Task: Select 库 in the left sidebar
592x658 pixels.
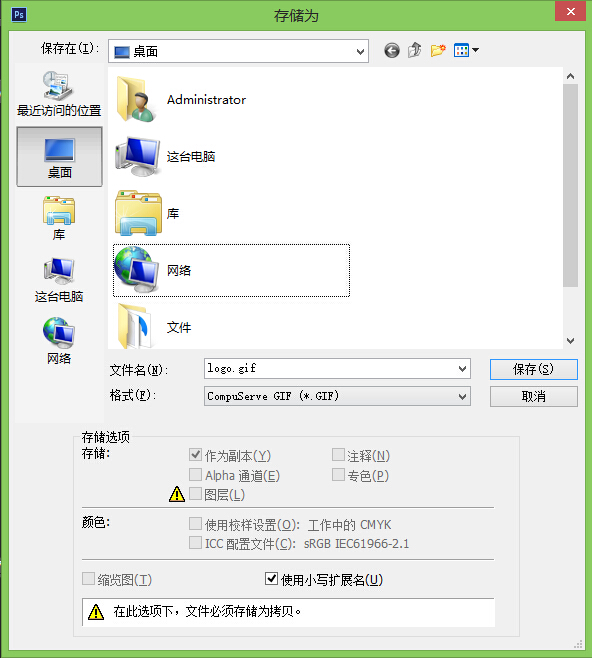Action: tap(59, 218)
